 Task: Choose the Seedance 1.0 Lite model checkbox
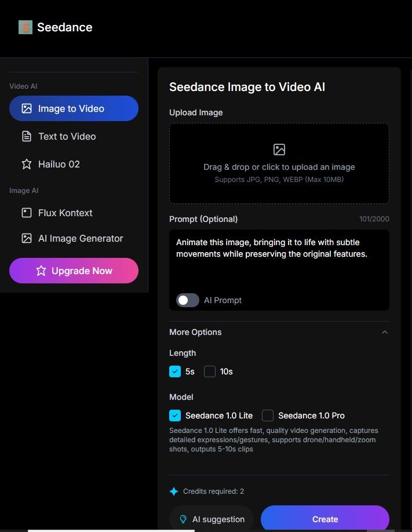(175, 416)
